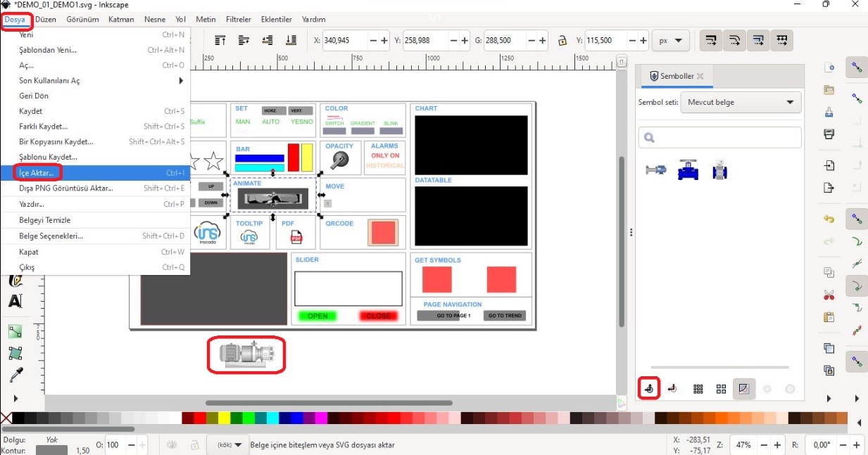Toggle fit symbol to slot button

tap(743, 389)
